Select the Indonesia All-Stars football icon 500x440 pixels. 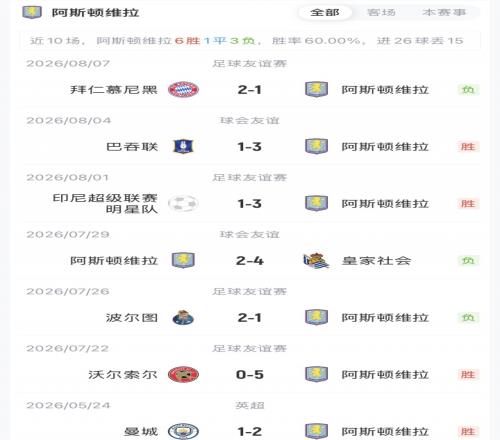click(183, 203)
